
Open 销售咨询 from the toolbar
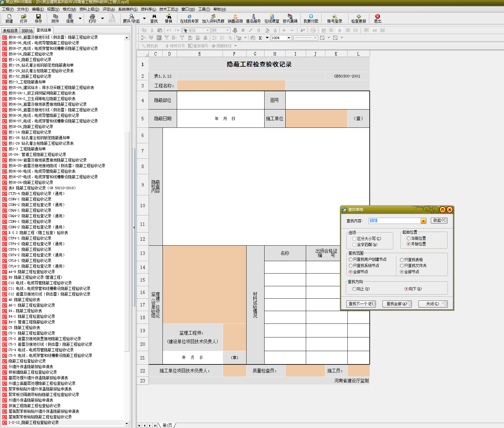click(235, 19)
